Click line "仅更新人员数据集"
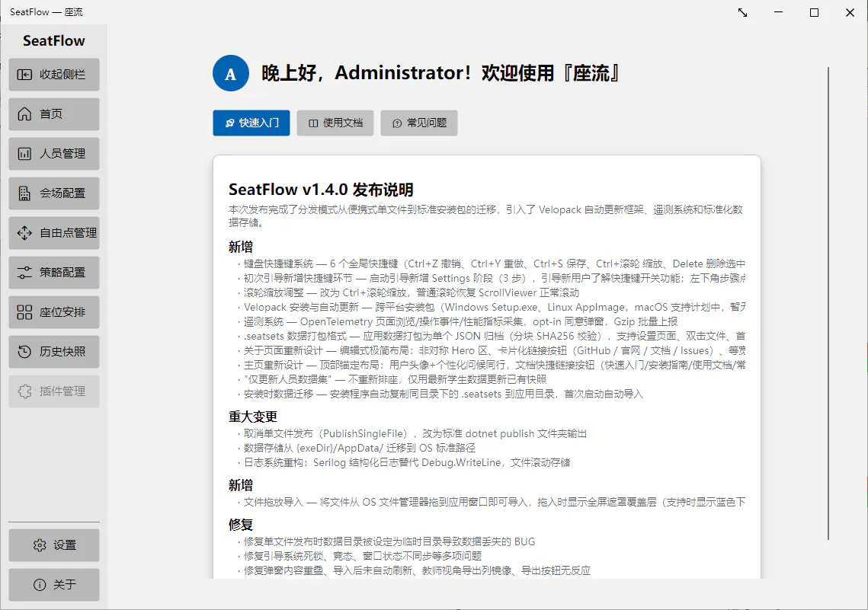This screenshot has height=610, width=868. (392, 378)
